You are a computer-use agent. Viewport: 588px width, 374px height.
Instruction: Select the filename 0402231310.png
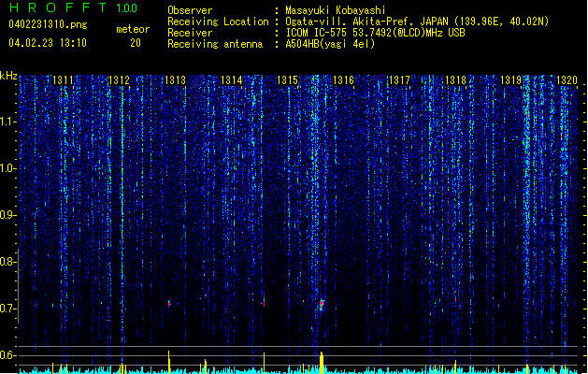(x=48, y=24)
